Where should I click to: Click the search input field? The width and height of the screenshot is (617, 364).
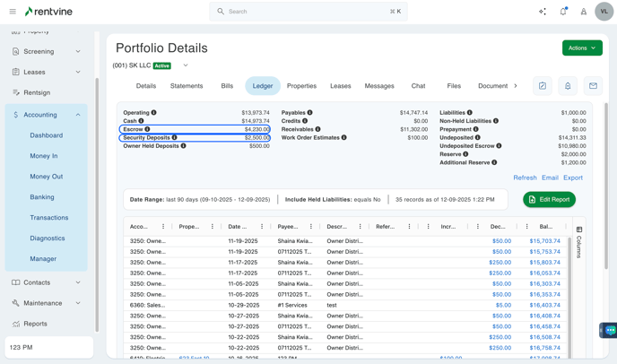pyautogui.click(x=305, y=12)
